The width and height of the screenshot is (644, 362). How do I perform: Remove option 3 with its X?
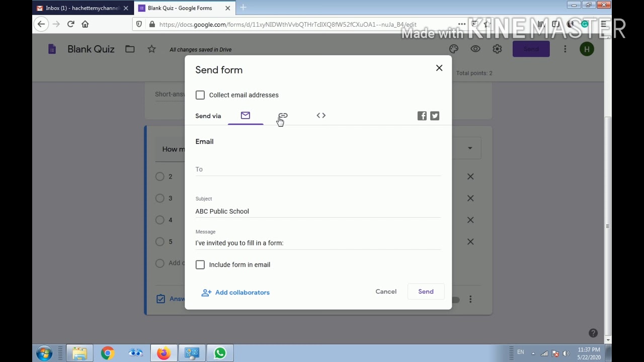pos(470,198)
